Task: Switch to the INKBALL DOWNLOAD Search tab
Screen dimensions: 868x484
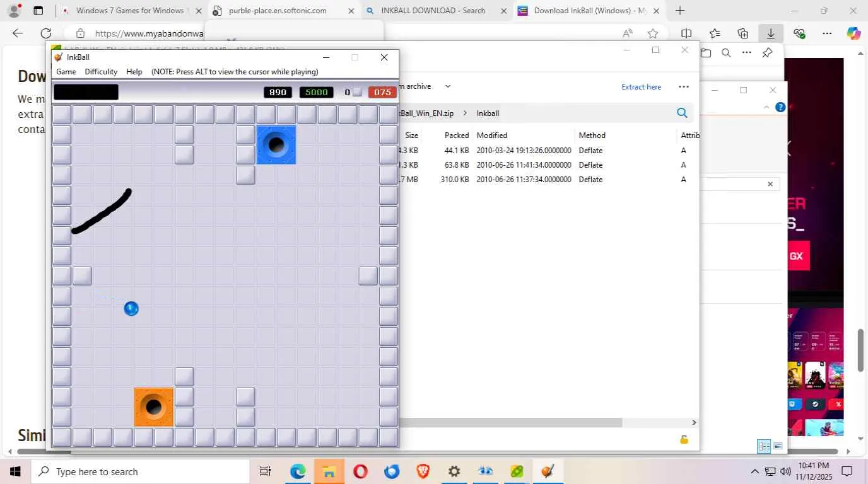Action: (x=434, y=11)
